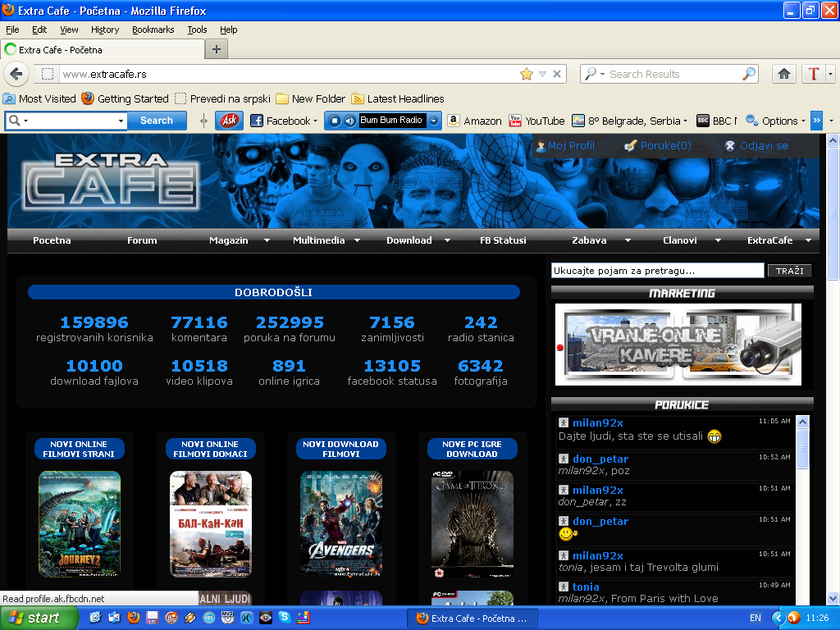The height and width of the screenshot is (630, 840).
Task: Open the Bookmarks menu
Action: (153, 30)
